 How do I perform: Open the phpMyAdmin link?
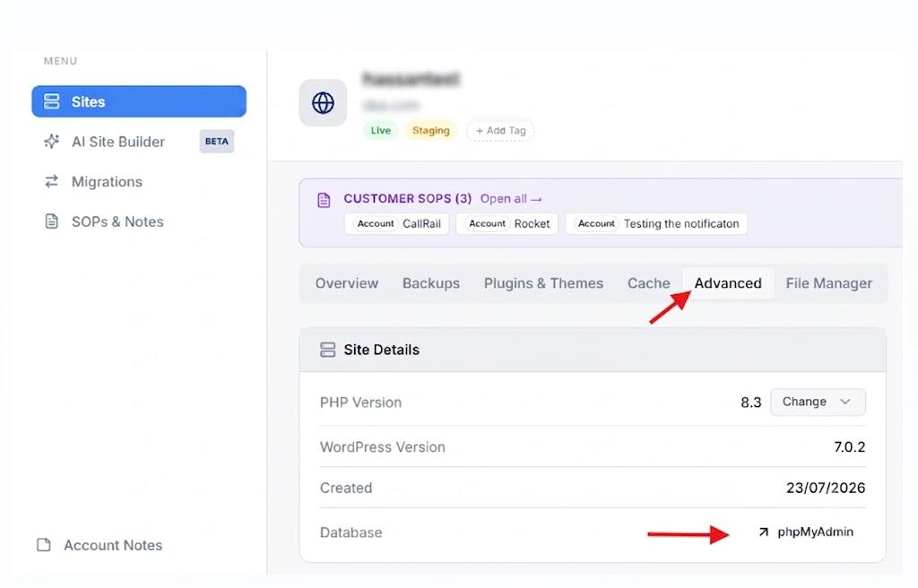click(x=815, y=532)
